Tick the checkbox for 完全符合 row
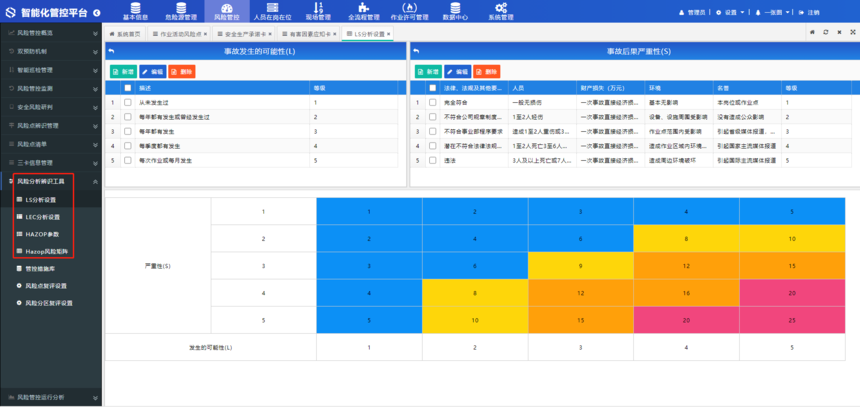This screenshot has width=860, height=407. point(431,102)
